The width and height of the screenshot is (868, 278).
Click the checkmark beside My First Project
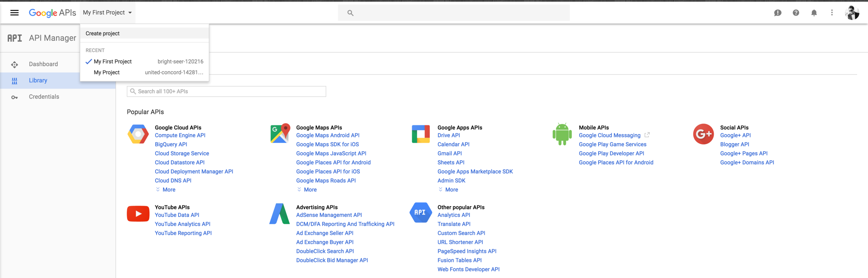(89, 61)
